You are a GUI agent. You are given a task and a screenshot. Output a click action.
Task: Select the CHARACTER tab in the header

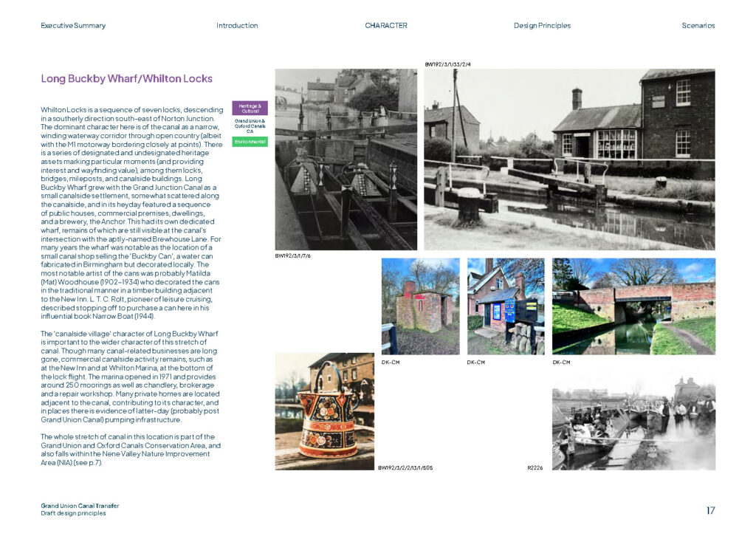coord(385,26)
